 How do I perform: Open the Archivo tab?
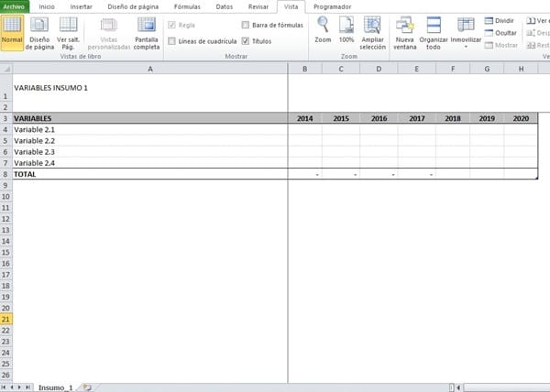[15, 6]
